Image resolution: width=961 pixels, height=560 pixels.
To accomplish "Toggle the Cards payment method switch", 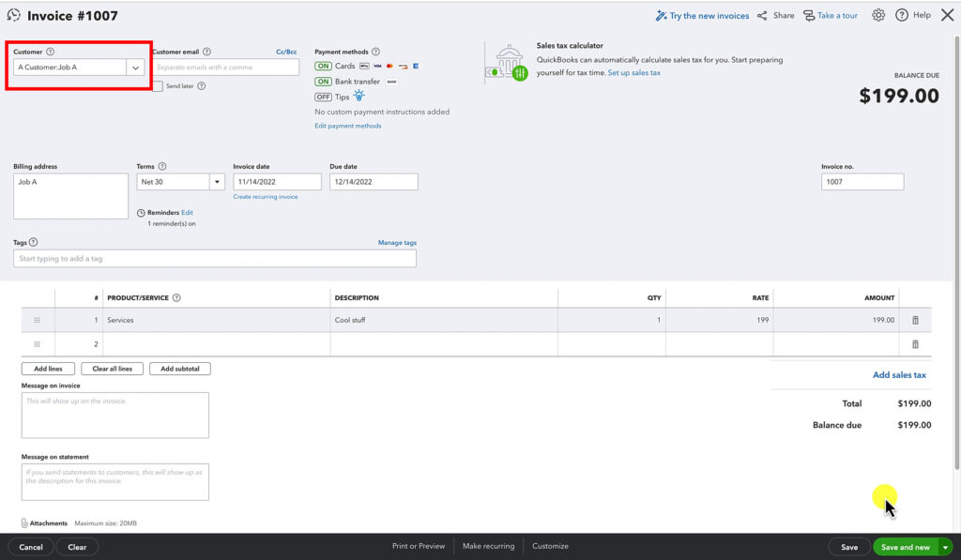I will [323, 67].
